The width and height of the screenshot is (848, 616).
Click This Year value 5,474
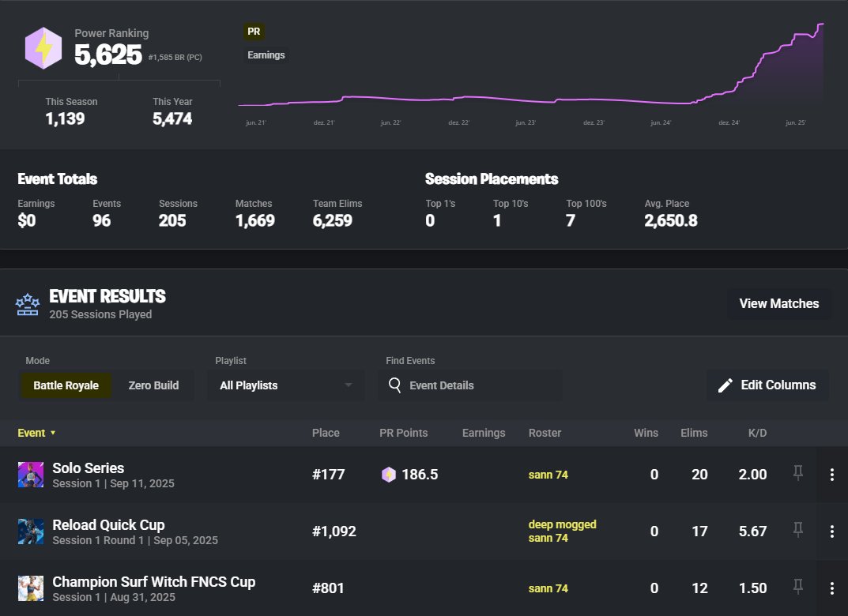pyautogui.click(x=172, y=119)
